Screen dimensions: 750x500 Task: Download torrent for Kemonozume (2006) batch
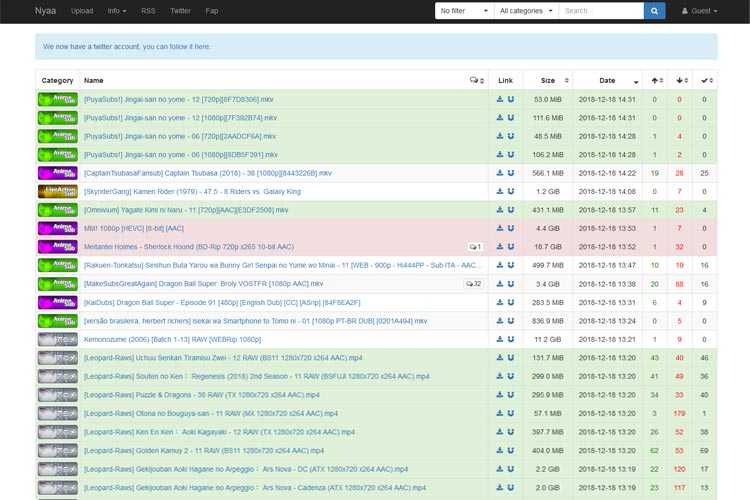click(499, 339)
